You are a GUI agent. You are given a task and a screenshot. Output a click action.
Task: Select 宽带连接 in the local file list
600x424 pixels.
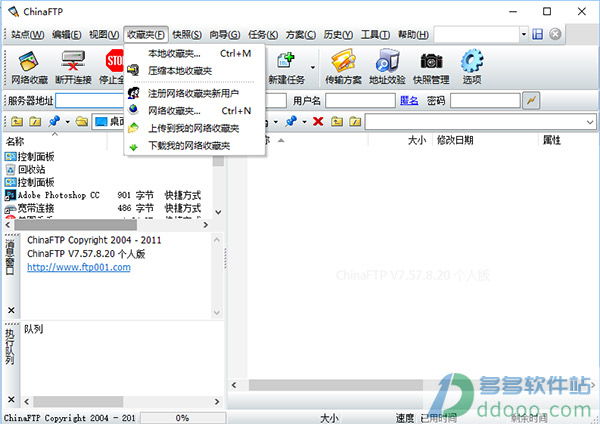(29, 209)
